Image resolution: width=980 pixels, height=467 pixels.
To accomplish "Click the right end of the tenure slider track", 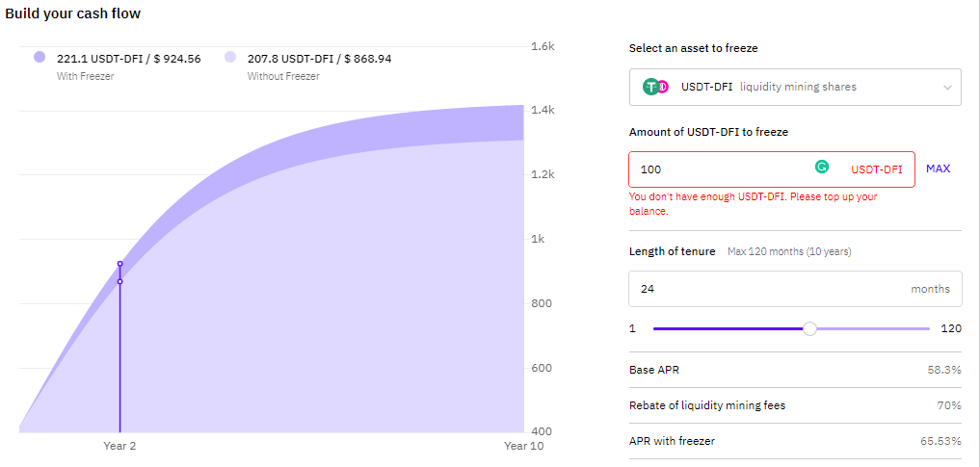I will 928,328.
